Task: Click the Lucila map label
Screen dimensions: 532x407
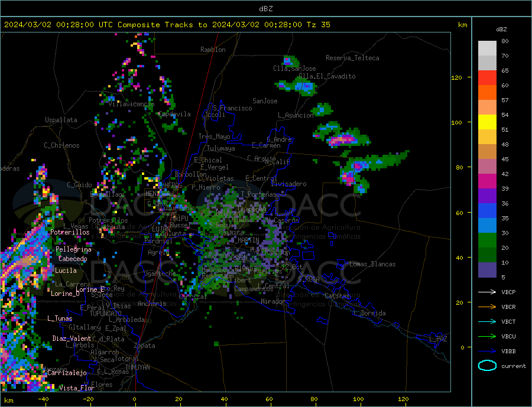Action: [x=66, y=271]
